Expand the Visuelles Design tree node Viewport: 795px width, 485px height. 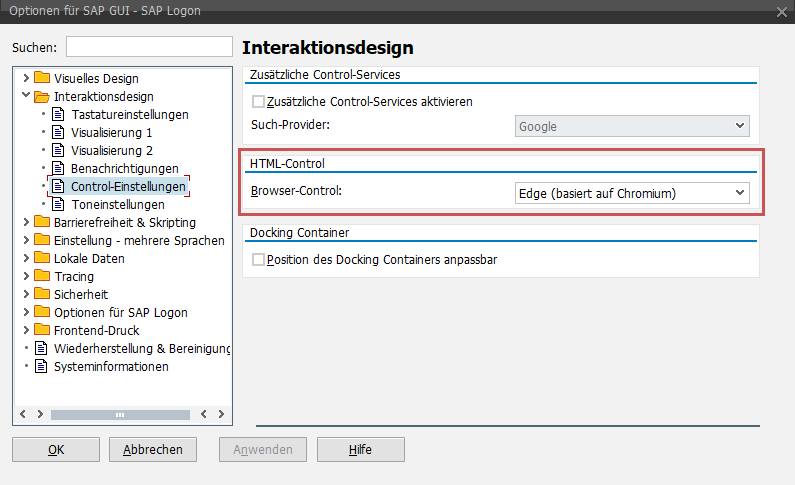point(26,78)
